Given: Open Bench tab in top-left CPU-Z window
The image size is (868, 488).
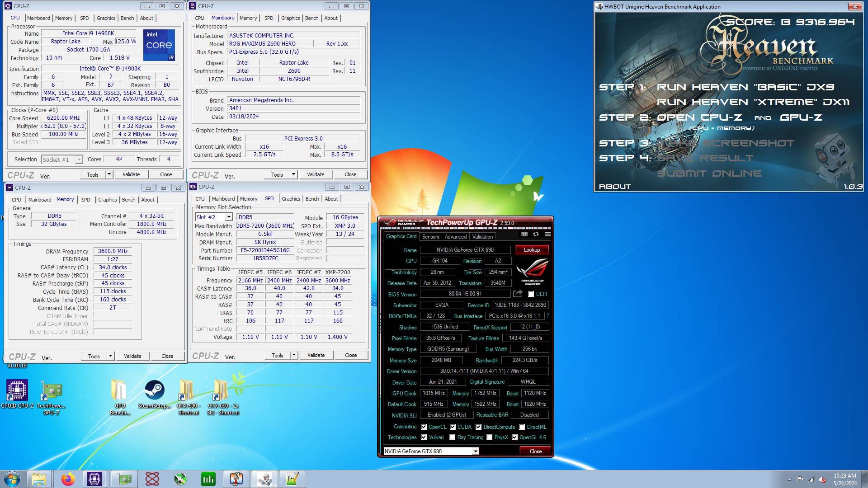Looking at the screenshot, I should click(127, 18).
